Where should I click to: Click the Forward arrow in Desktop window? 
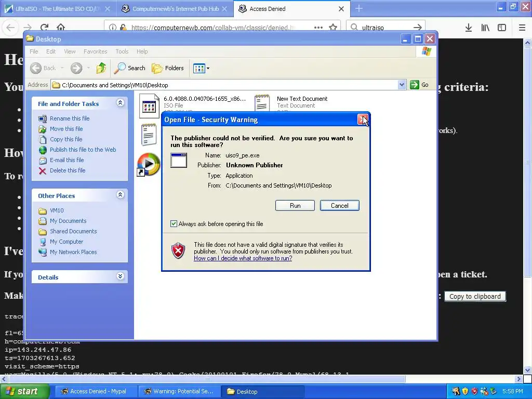pyautogui.click(x=76, y=68)
